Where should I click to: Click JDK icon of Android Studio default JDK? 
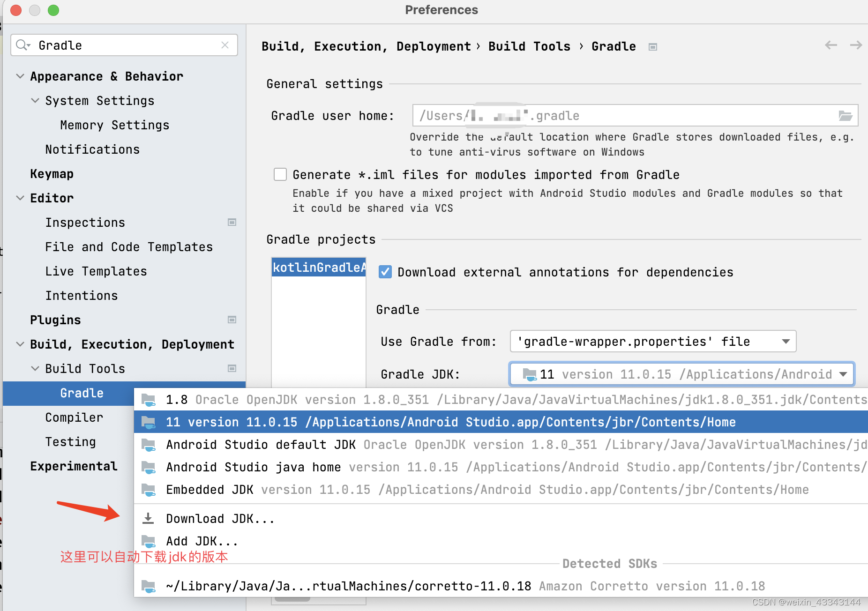tap(149, 445)
